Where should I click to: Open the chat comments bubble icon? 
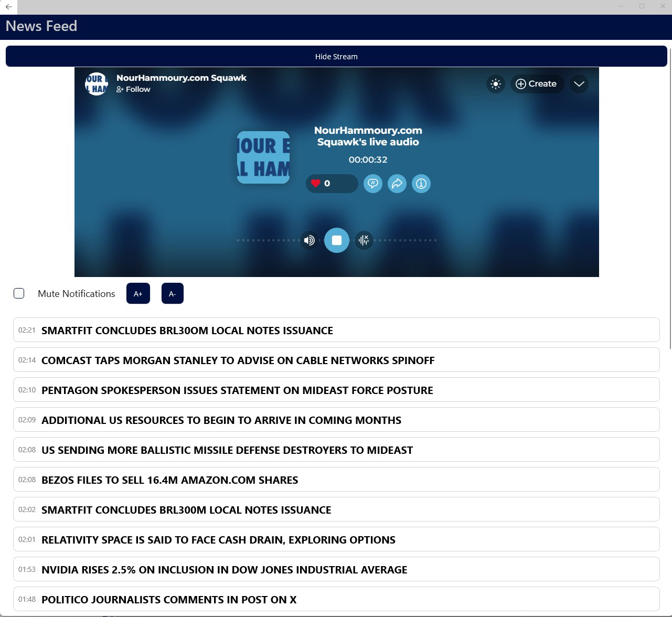(373, 183)
